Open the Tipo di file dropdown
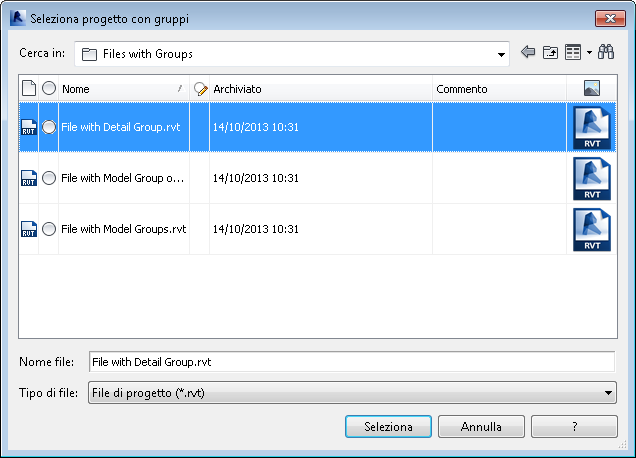 (x=609, y=393)
